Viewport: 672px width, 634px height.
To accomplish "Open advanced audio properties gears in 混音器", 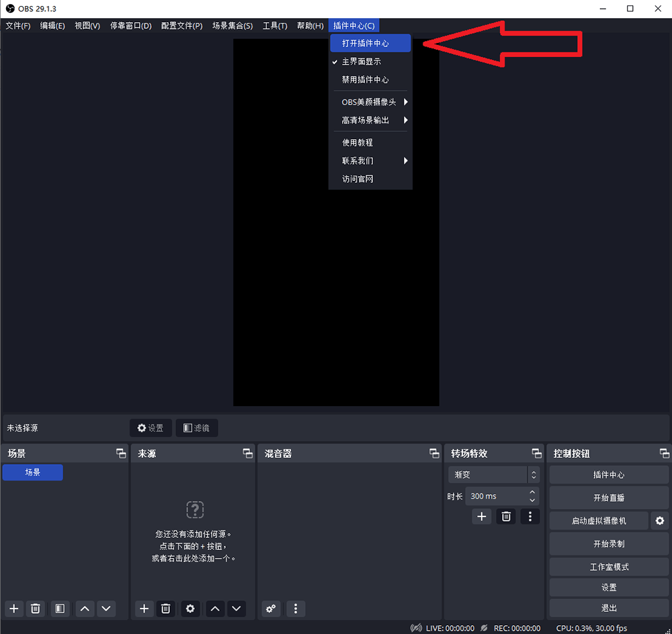I will (x=271, y=608).
